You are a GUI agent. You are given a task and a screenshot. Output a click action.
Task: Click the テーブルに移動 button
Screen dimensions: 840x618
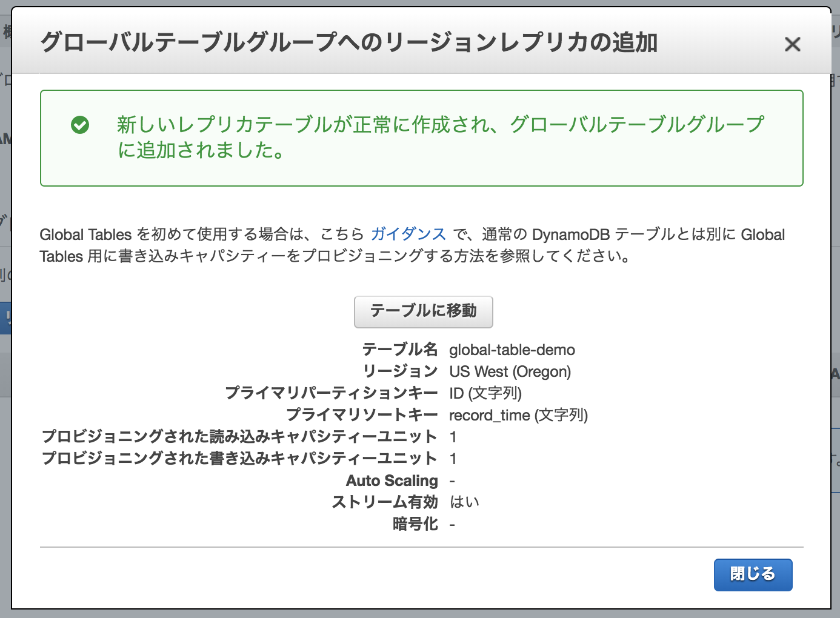(423, 311)
